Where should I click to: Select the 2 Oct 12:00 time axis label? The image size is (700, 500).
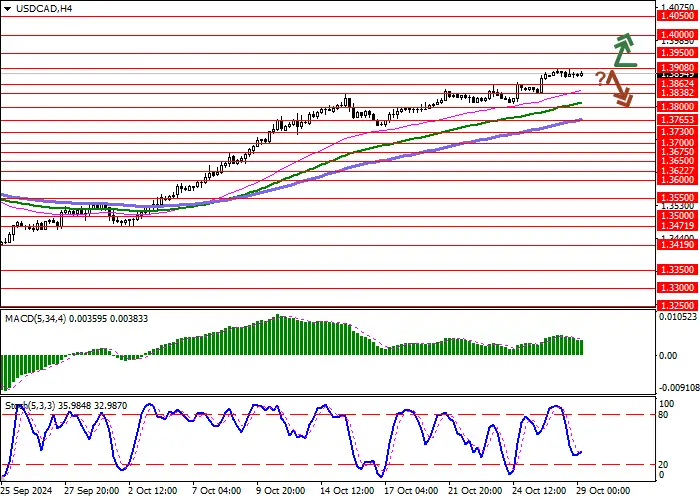[x=154, y=491]
